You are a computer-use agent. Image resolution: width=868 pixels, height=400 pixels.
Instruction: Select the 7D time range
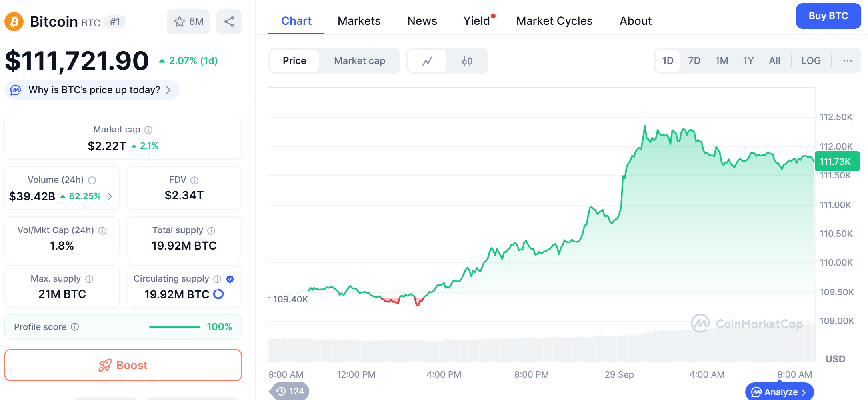point(694,61)
